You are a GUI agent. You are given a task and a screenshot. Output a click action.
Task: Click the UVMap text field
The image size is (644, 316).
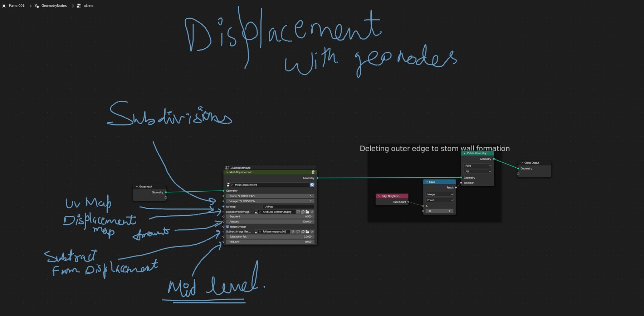click(x=288, y=207)
